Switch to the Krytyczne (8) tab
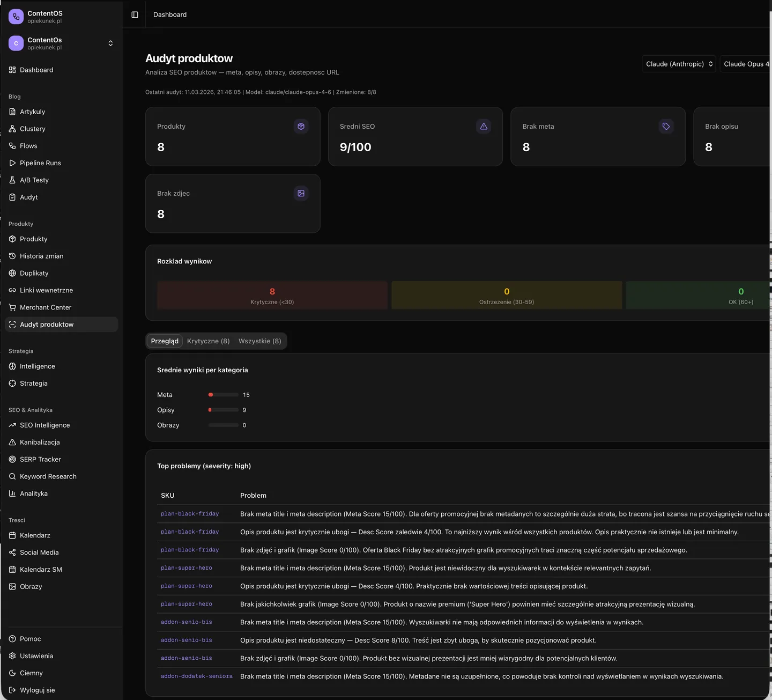The image size is (772, 700). pyautogui.click(x=208, y=341)
